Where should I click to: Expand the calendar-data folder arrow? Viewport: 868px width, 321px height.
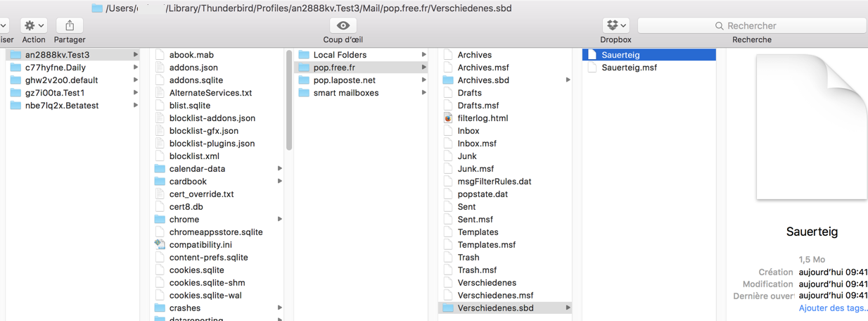coord(279,169)
